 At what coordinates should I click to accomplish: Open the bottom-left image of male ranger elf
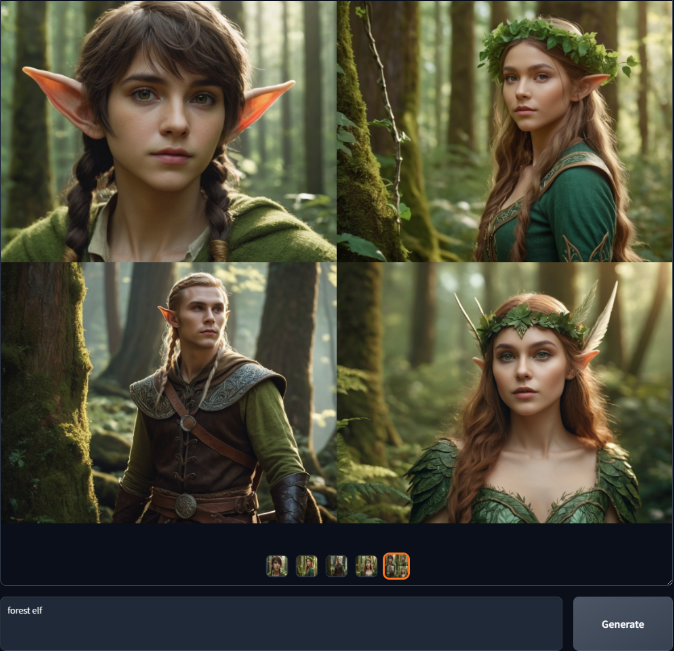click(x=168, y=393)
